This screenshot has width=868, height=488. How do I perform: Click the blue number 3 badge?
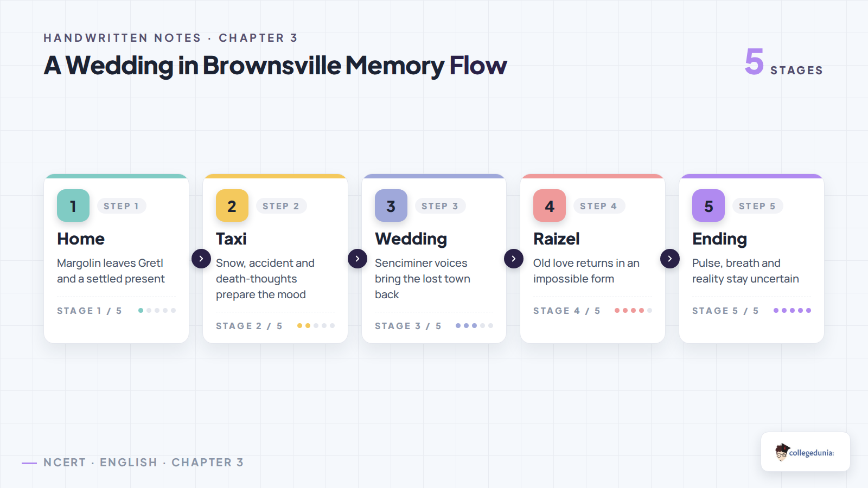click(391, 206)
